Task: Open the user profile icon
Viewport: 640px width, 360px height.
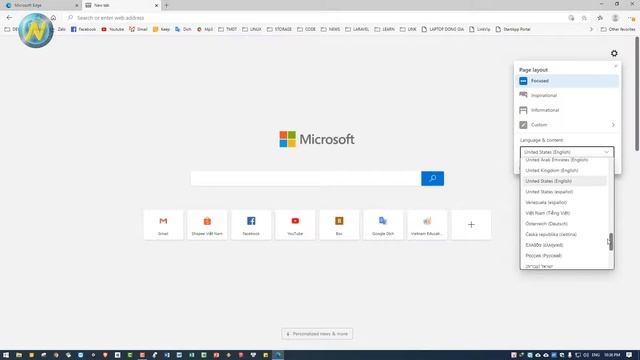Action: 615,18
